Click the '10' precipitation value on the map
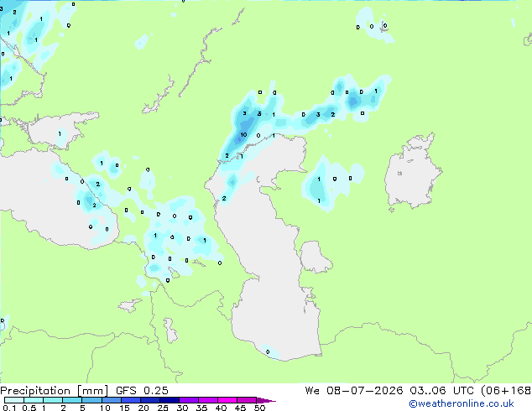Viewport: 532px width, 411px height. coord(243,135)
